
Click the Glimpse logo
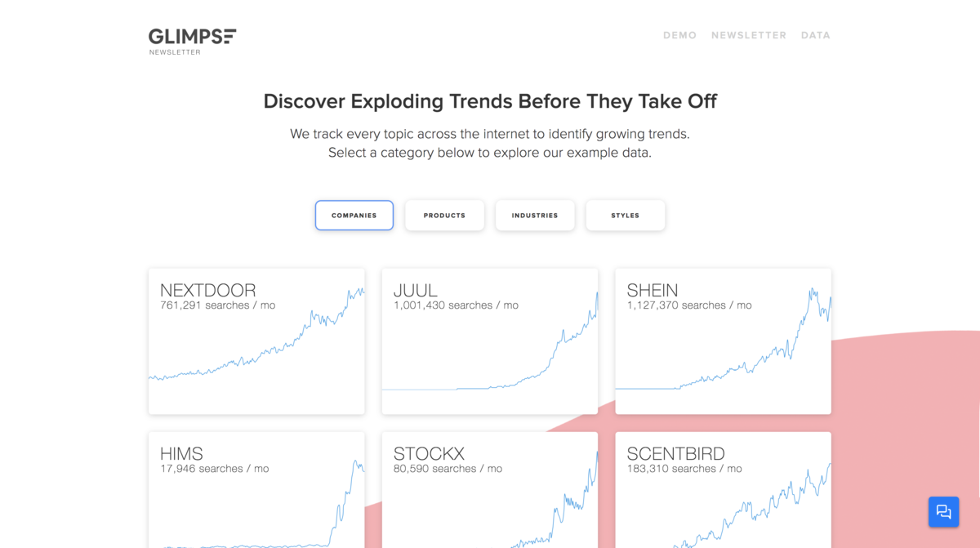click(192, 36)
